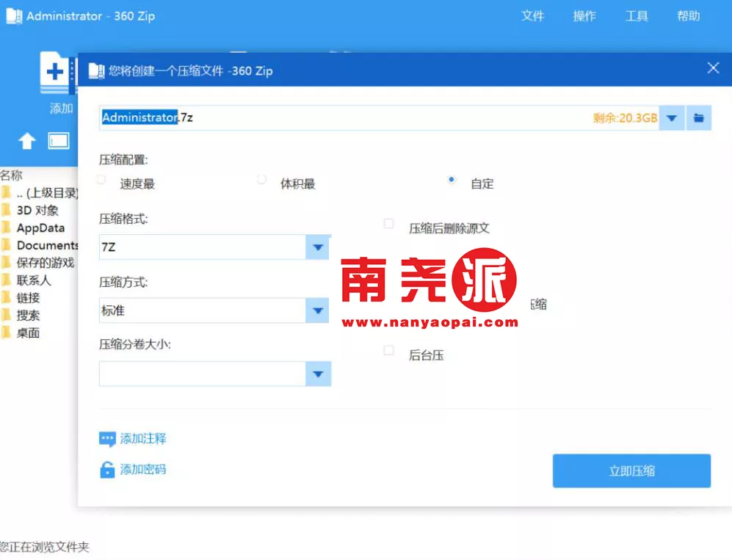Switch view mode icon beside up arrow
The image size is (732, 560).
[58, 141]
